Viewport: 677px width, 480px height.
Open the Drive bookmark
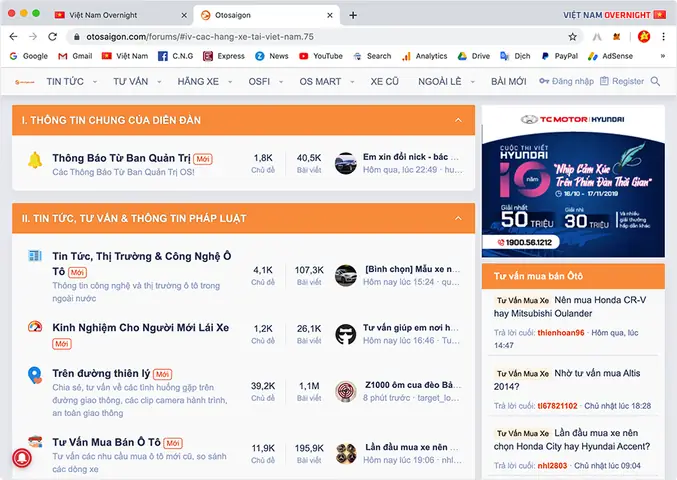click(x=474, y=56)
